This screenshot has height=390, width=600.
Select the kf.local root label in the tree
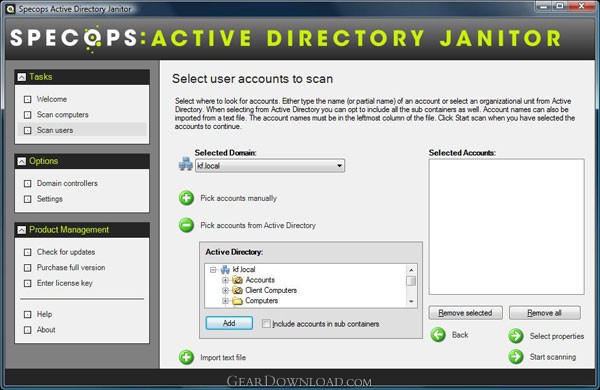coord(244,269)
